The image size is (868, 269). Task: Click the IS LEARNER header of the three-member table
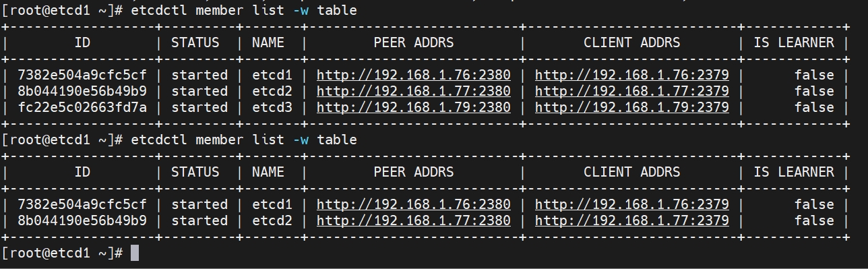[x=794, y=42]
